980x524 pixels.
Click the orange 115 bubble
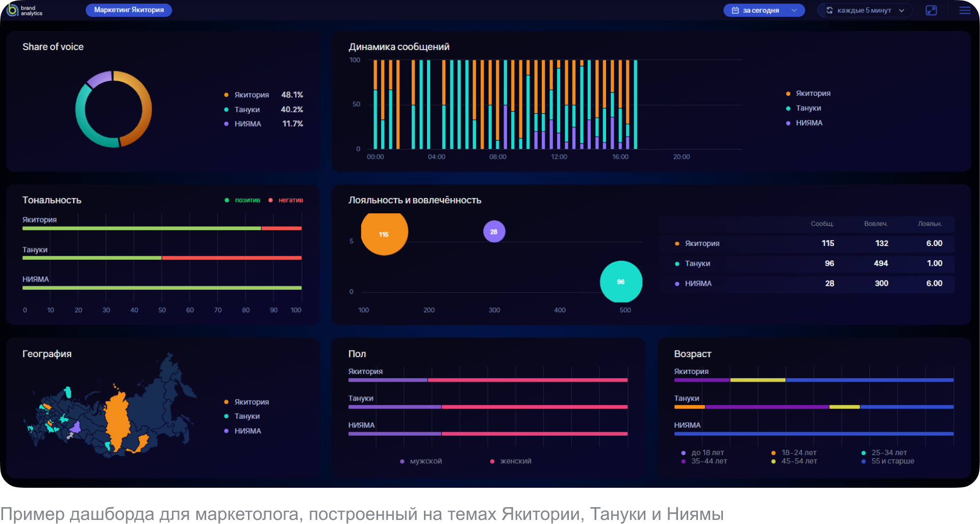point(384,233)
